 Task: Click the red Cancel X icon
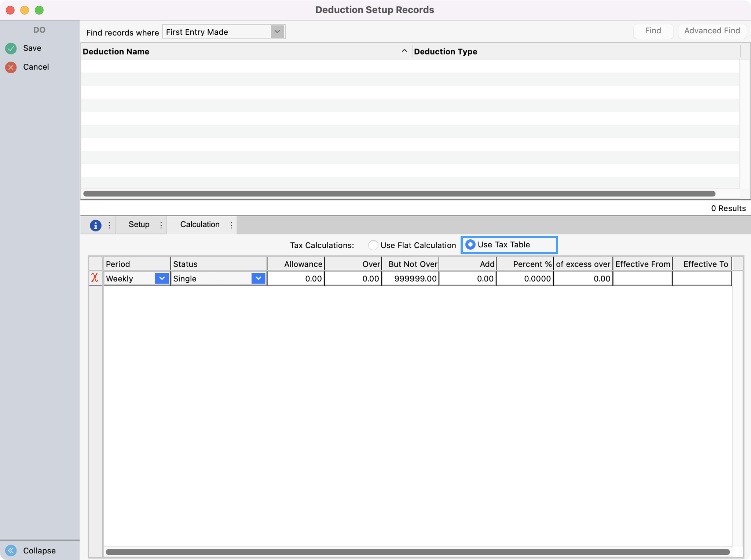[x=11, y=67]
